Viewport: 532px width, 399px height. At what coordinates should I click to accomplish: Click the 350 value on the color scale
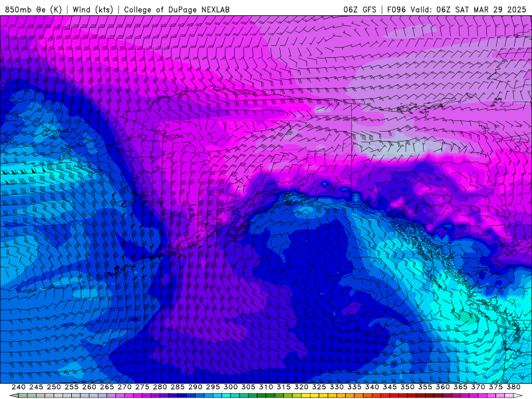[x=408, y=387]
